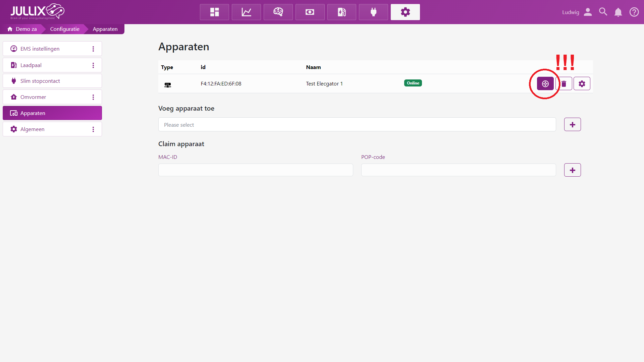Open notifications bell
Viewport: 644px width, 362px height.
[618, 12]
